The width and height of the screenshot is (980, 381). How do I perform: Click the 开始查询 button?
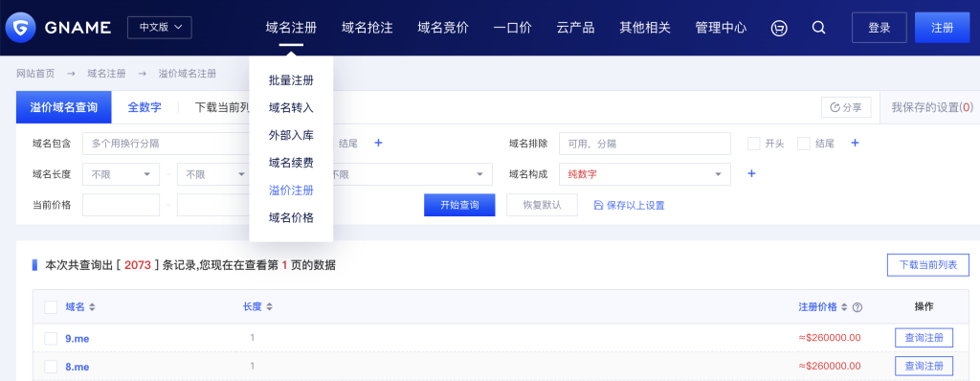459,205
